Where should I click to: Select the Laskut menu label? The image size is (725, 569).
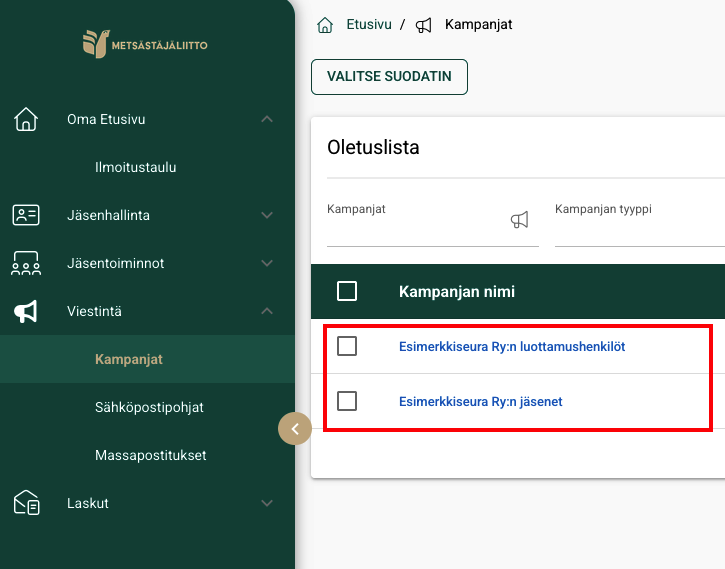pos(87,503)
